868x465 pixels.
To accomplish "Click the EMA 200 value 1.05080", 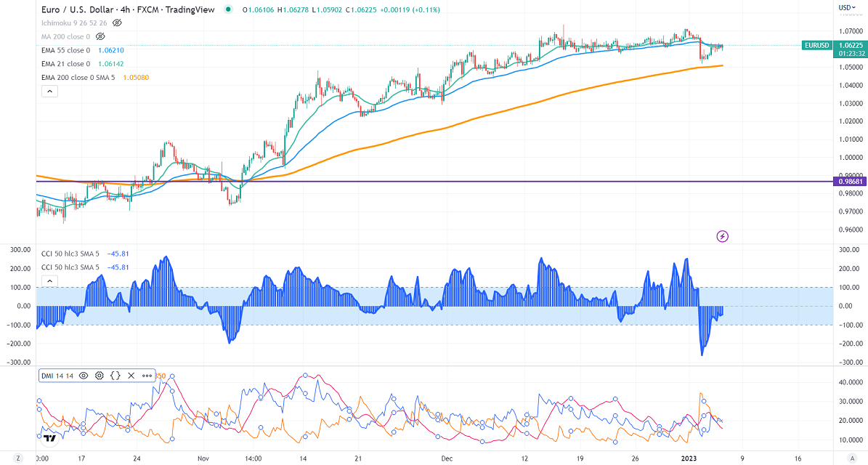I will pos(136,78).
